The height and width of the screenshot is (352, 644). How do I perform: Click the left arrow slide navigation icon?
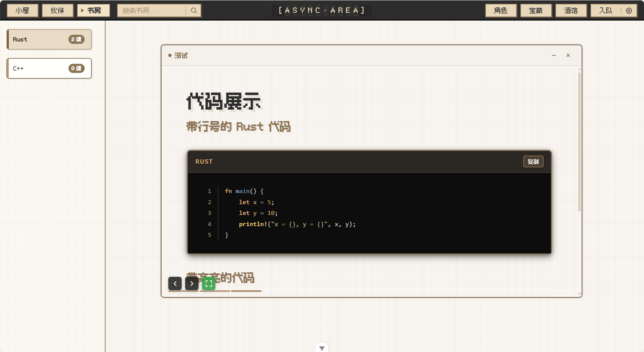[175, 283]
